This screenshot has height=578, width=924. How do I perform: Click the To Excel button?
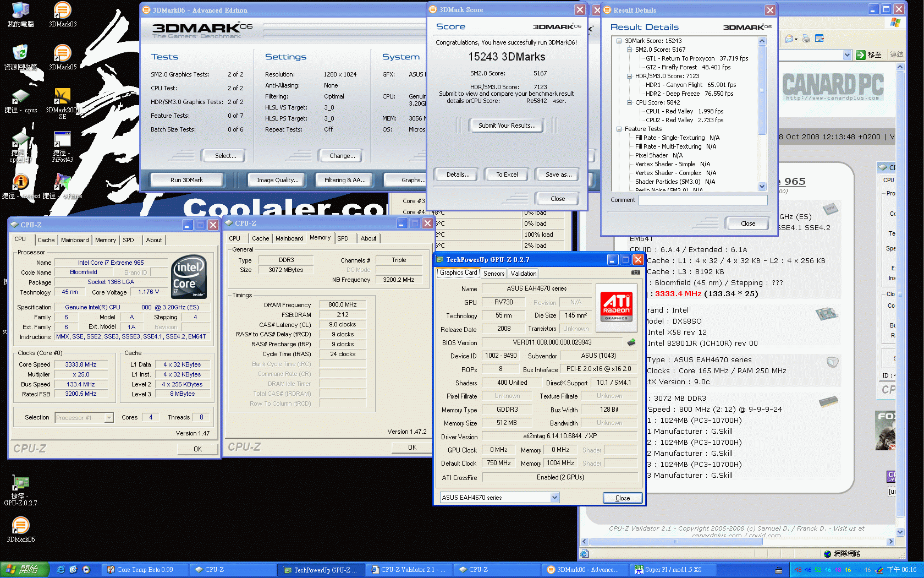[507, 175]
